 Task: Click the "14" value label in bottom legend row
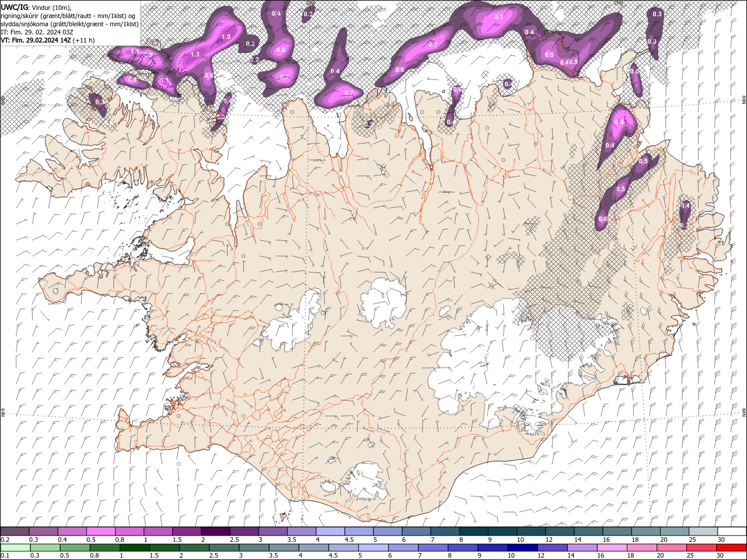(571, 555)
